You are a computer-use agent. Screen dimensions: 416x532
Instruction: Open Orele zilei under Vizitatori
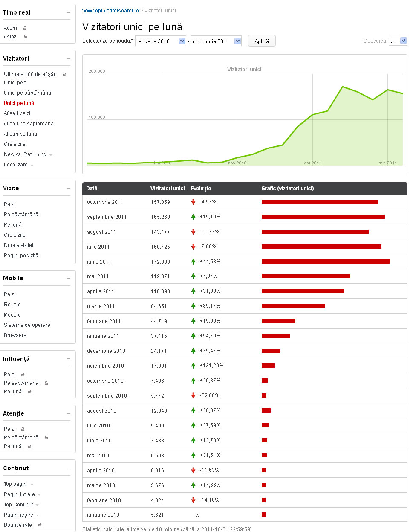click(15, 144)
